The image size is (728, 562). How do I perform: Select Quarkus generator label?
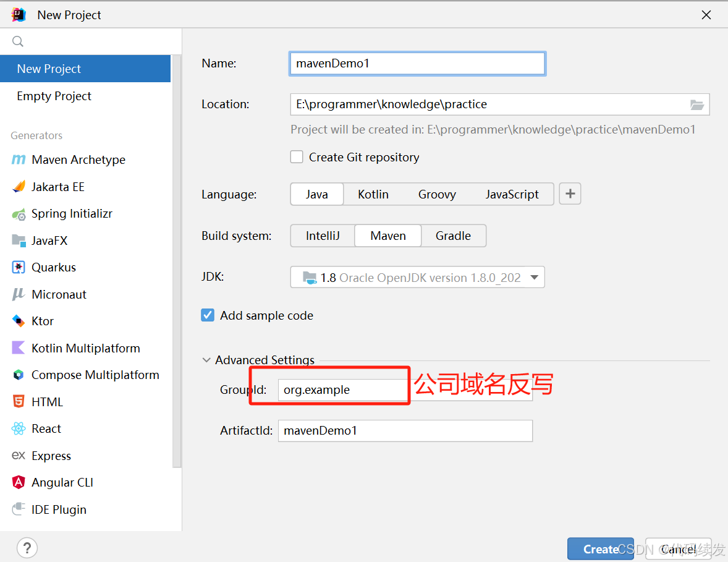point(53,268)
